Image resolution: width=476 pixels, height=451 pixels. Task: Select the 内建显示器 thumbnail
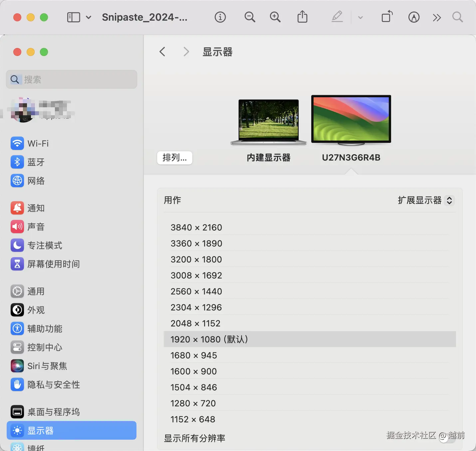pos(268,121)
